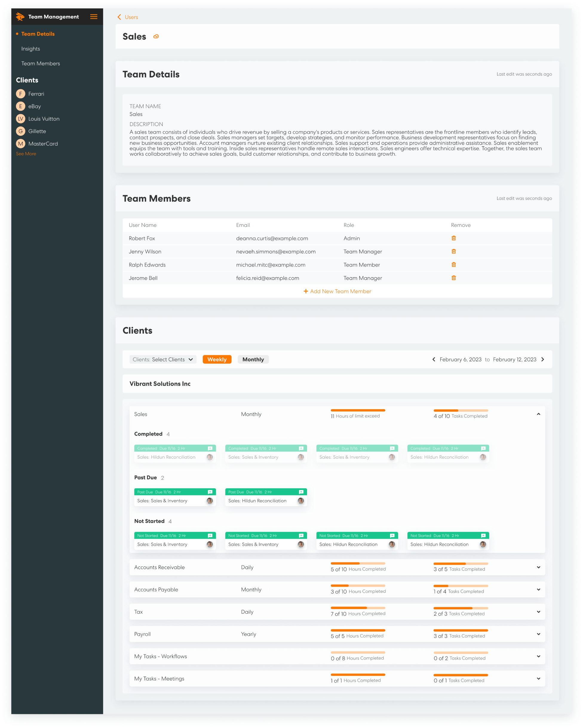Viewport: 583px width, 728px height.
Task: Switch to Monthly view
Action: (x=253, y=359)
